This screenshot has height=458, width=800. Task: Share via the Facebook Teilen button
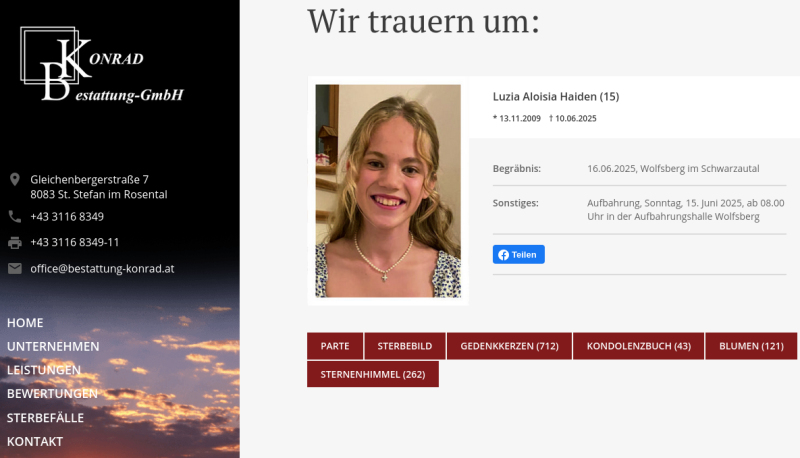click(518, 255)
